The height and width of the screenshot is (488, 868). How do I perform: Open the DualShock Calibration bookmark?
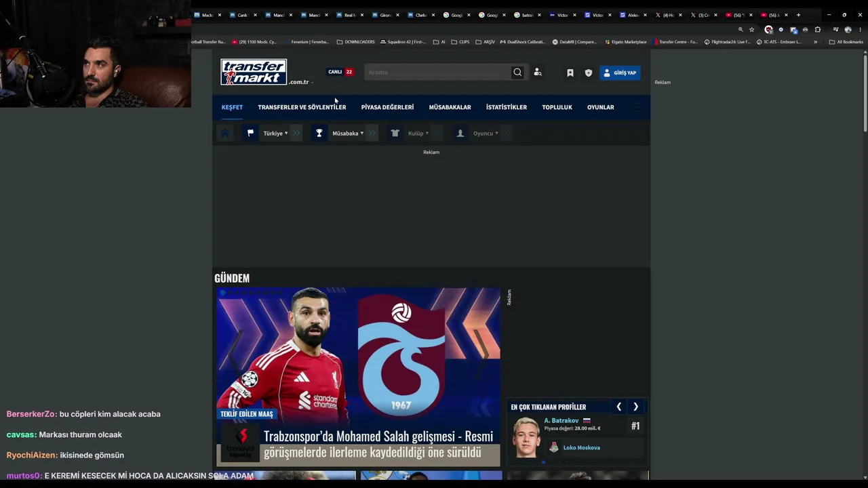coord(522,42)
